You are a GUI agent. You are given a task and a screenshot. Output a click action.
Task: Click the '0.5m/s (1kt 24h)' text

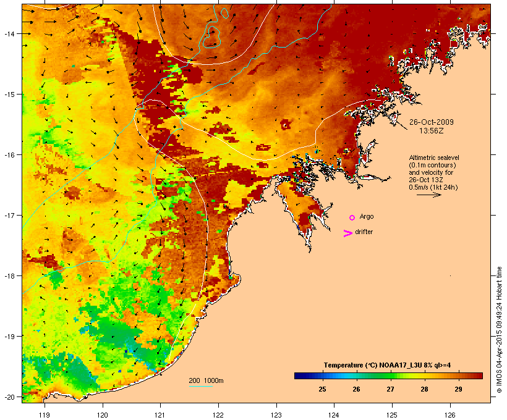click(x=433, y=187)
